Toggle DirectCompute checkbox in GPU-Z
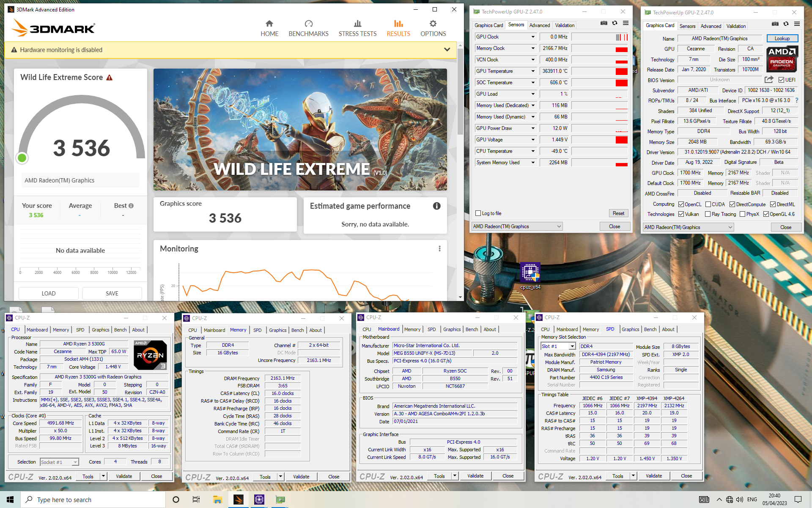 [x=732, y=204]
